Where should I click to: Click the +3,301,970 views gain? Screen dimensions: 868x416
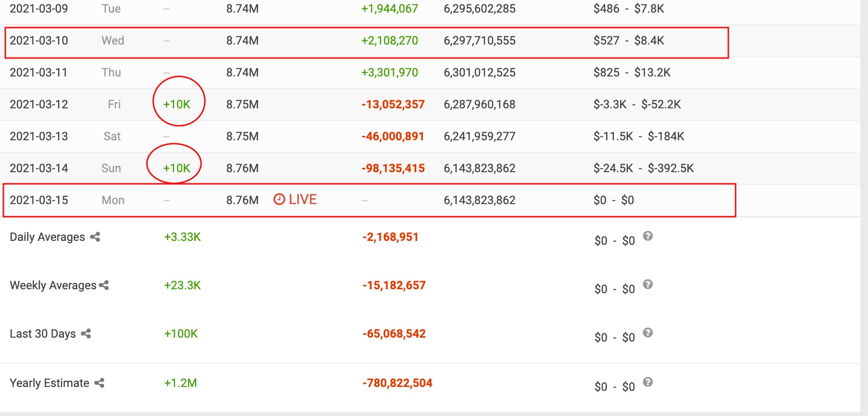(x=390, y=73)
